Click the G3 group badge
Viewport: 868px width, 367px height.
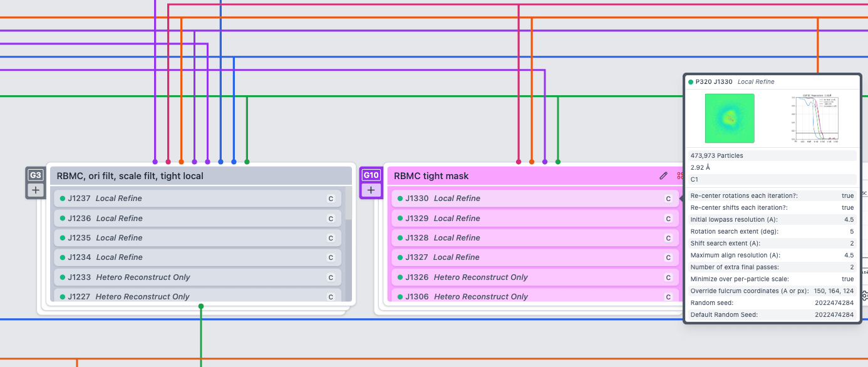36,175
